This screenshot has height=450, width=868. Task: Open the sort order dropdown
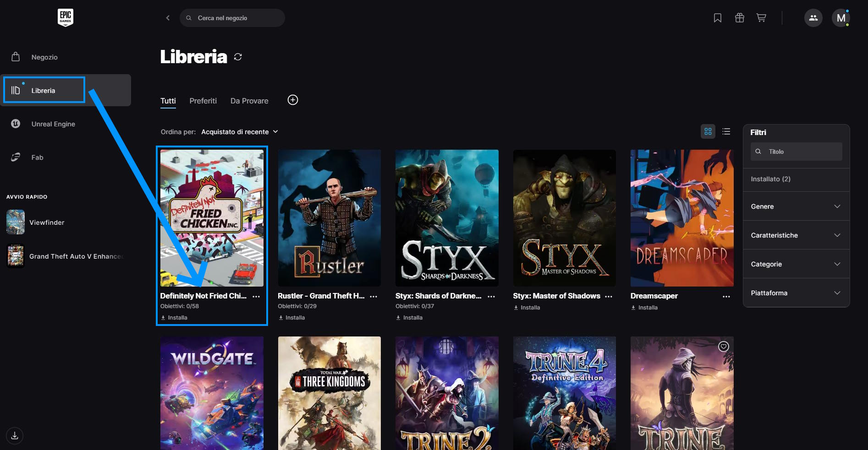(240, 132)
